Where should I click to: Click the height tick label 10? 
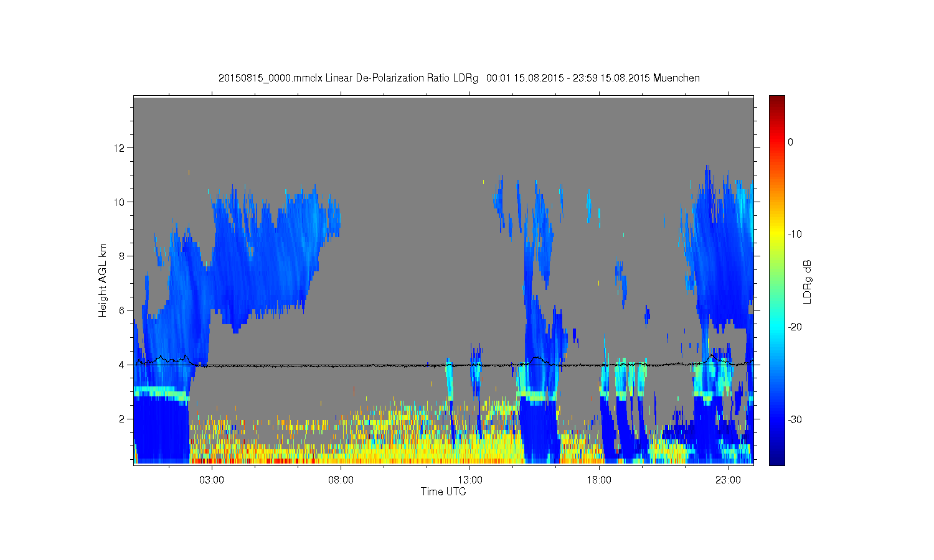point(120,202)
